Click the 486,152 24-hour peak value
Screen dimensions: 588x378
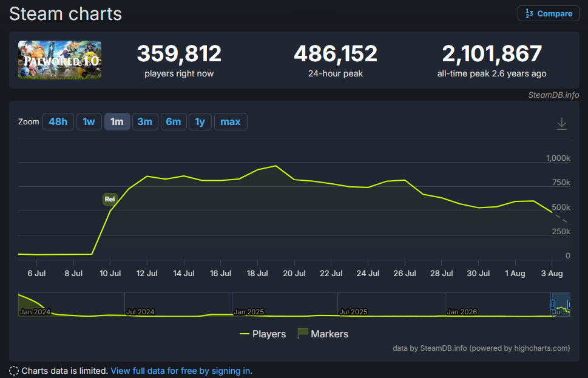336,53
